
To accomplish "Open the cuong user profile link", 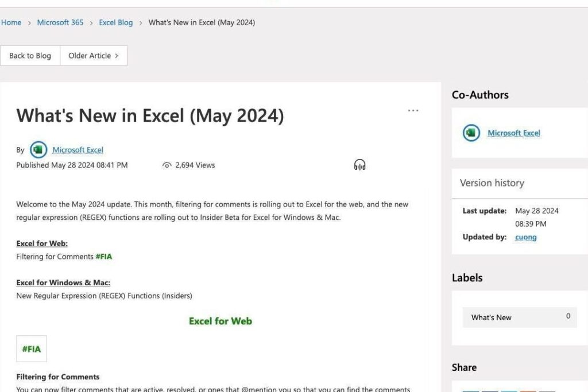I will [526, 237].
